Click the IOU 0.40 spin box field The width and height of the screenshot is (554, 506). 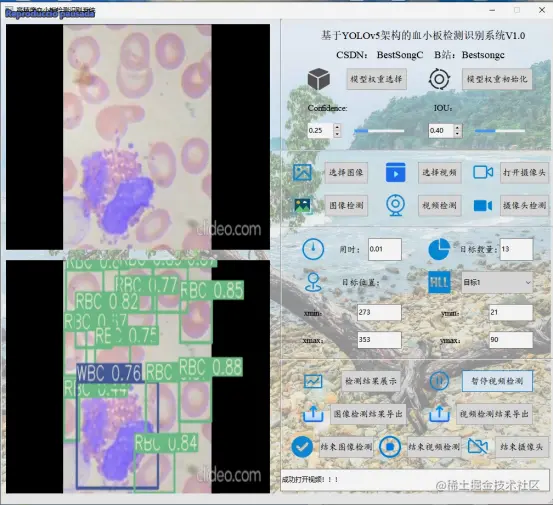pyautogui.click(x=441, y=130)
